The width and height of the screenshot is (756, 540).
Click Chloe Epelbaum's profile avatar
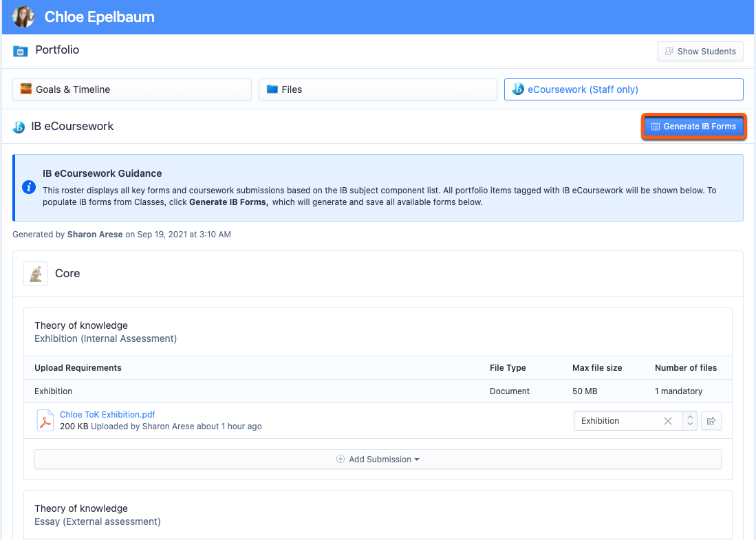click(23, 17)
